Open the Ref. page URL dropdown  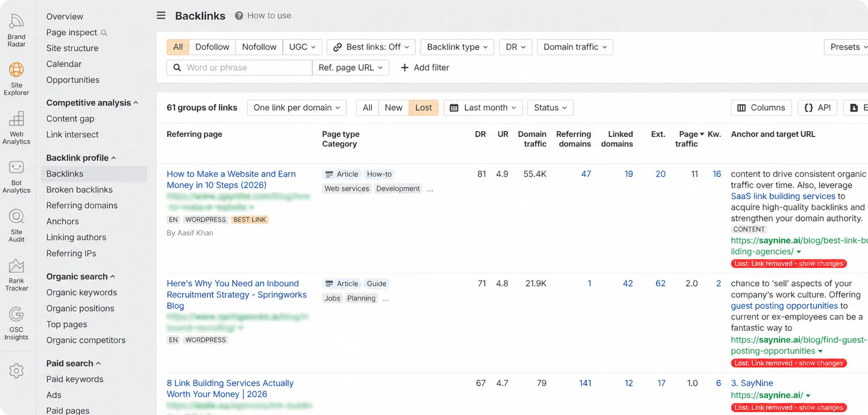click(351, 67)
